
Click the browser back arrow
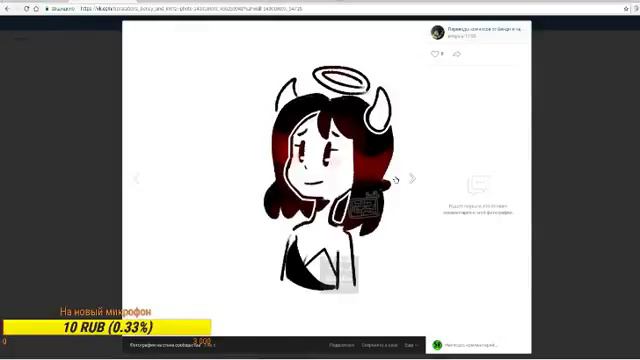[7, 9]
